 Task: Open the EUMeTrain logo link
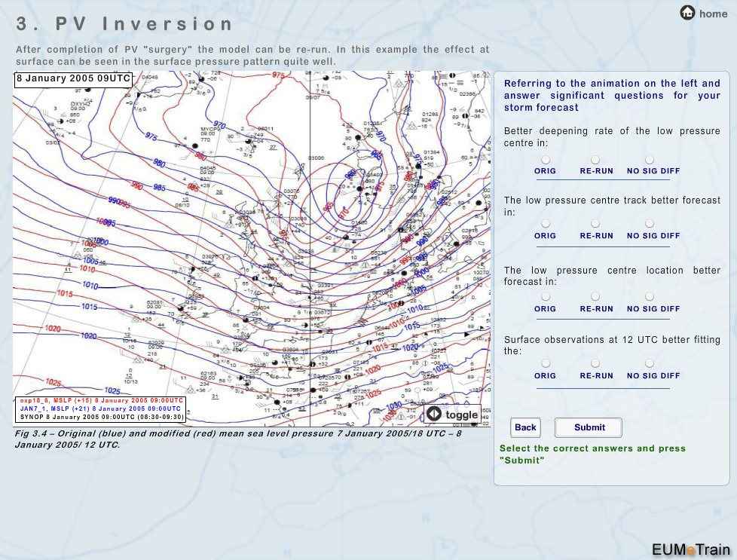[690, 549]
